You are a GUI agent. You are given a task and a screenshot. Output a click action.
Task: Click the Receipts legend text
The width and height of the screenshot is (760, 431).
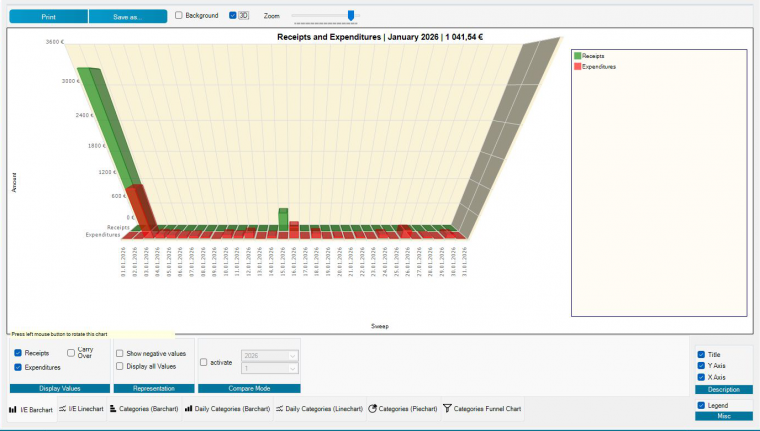click(x=593, y=56)
